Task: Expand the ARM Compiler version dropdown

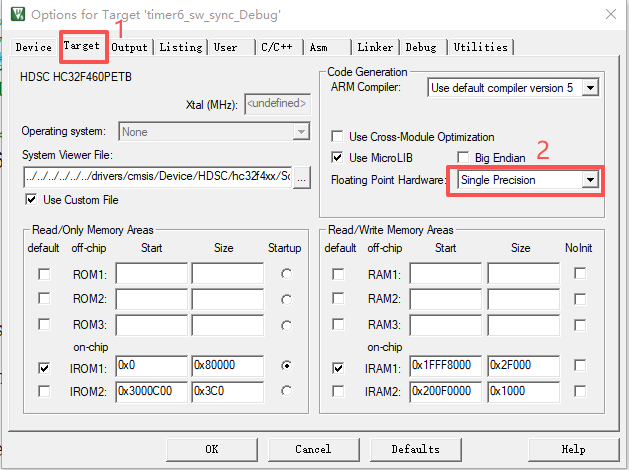Action: pyautogui.click(x=590, y=87)
